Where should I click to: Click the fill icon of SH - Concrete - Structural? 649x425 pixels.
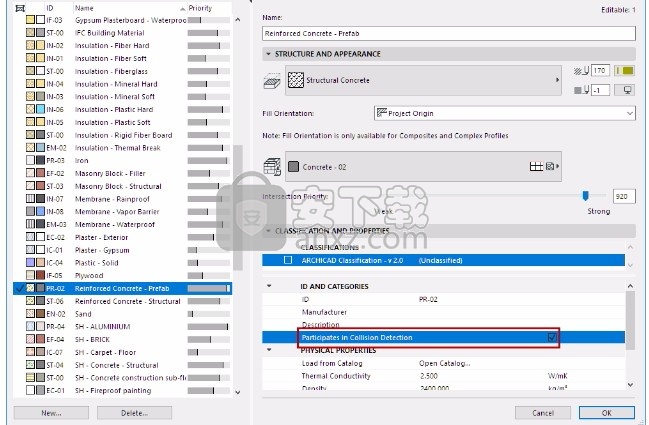tap(30, 365)
